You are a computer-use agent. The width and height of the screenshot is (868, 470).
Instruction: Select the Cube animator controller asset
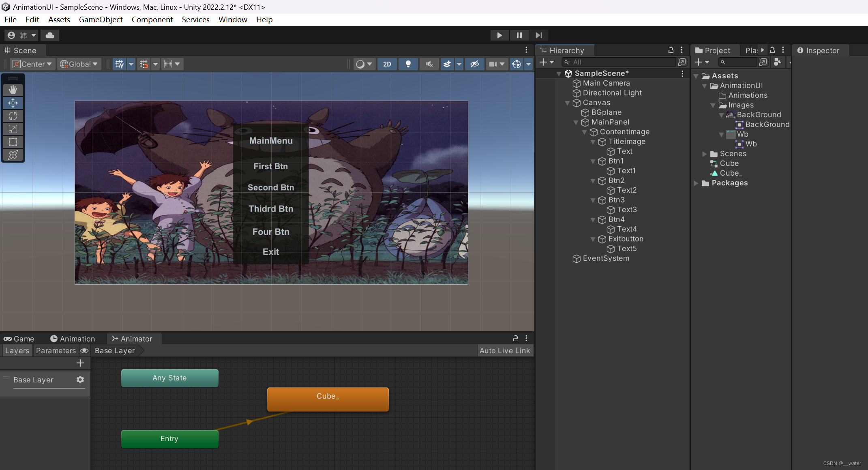724,163
